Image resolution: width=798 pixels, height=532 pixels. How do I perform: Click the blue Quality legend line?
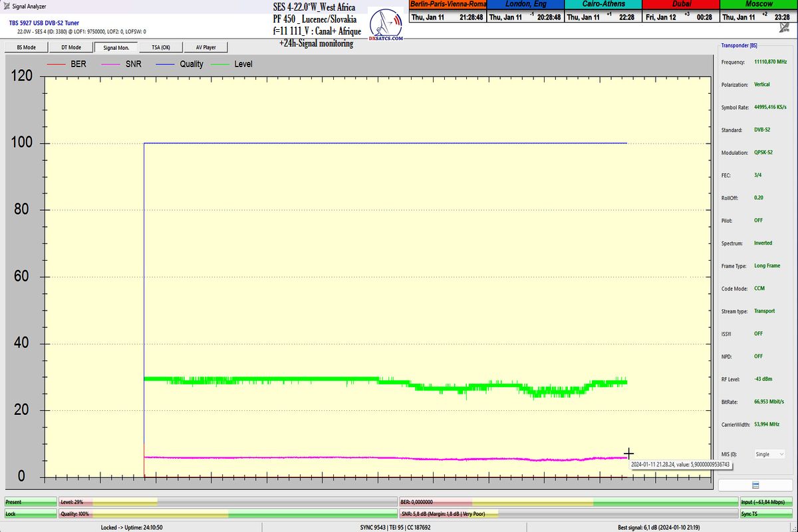(x=166, y=65)
